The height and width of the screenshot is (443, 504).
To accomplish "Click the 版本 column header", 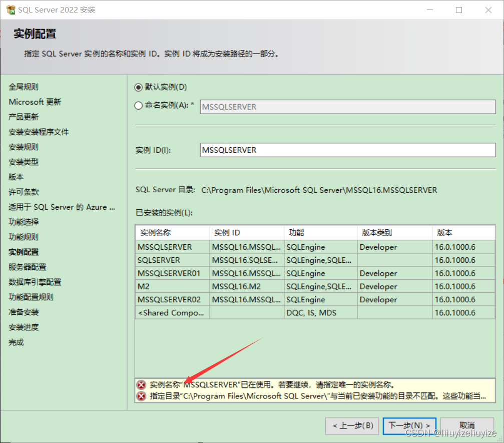I will tap(464, 233).
